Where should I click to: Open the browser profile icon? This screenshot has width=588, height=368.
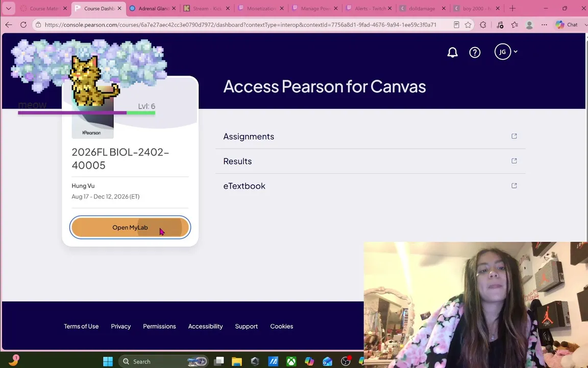529,25
